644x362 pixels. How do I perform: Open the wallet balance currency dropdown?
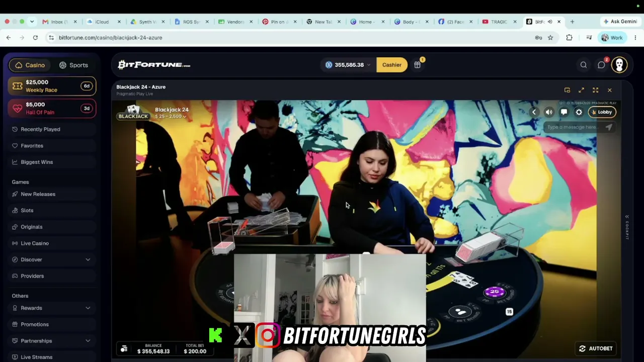[x=348, y=65]
